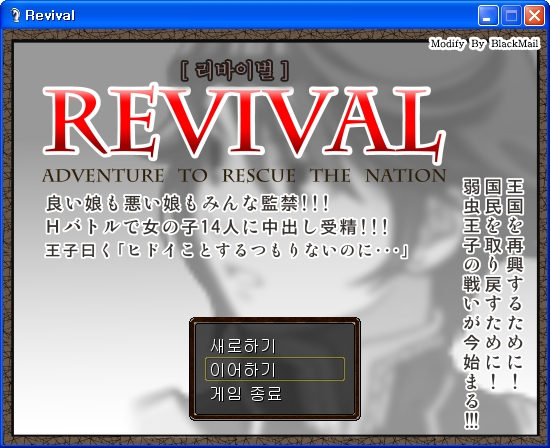Click the Revival app icon in title bar
This screenshot has height=448, width=550.
15,15
